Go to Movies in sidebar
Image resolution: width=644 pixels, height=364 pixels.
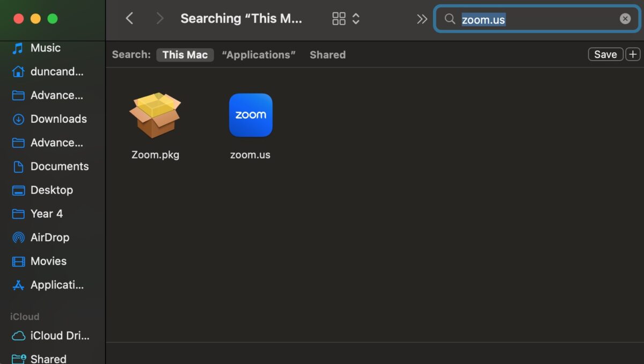(48, 261)
